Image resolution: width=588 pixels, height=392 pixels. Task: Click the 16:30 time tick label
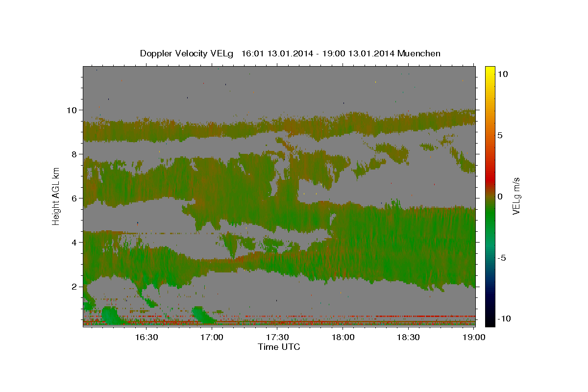(147, 337)
